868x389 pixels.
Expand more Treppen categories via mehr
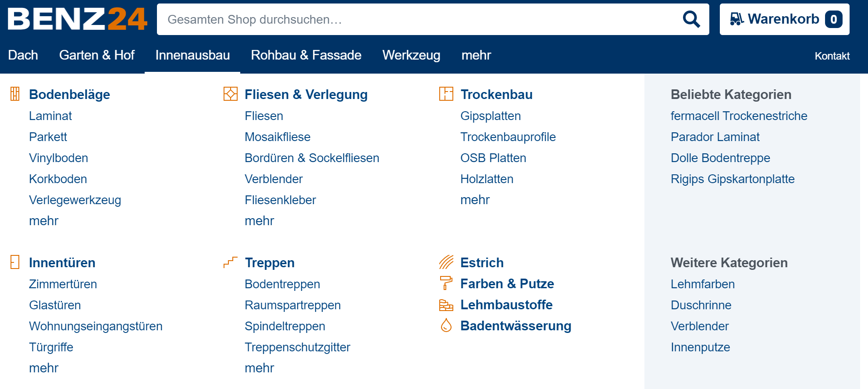click(259, 368)
